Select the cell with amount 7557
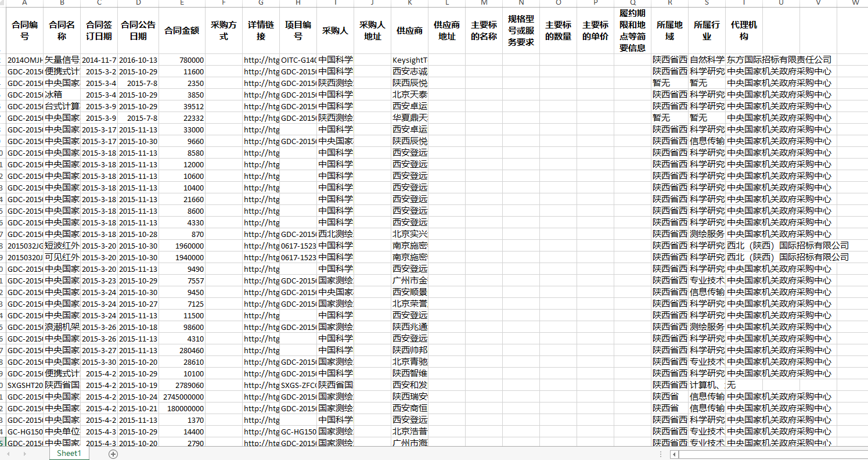The image size is (868, 460). 182,281
